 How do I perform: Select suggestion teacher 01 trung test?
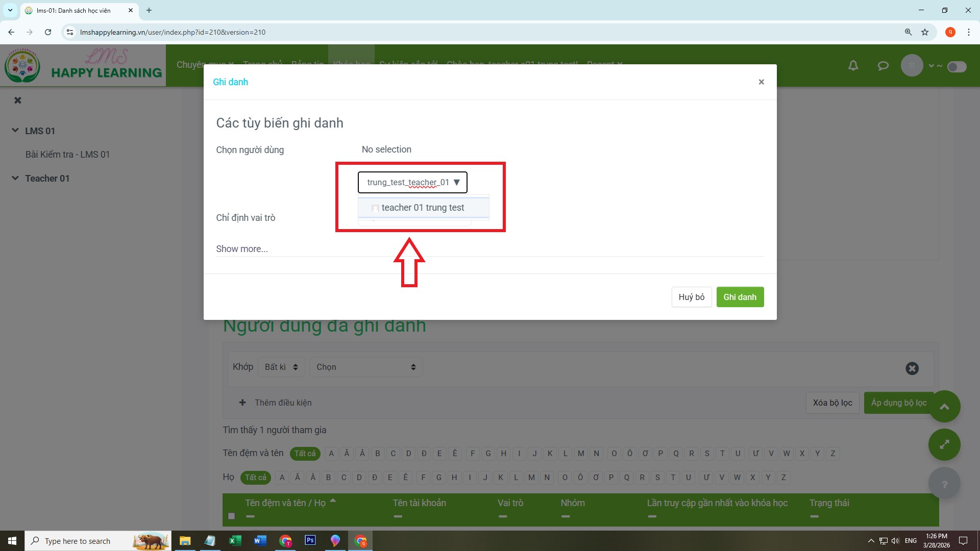423,208
